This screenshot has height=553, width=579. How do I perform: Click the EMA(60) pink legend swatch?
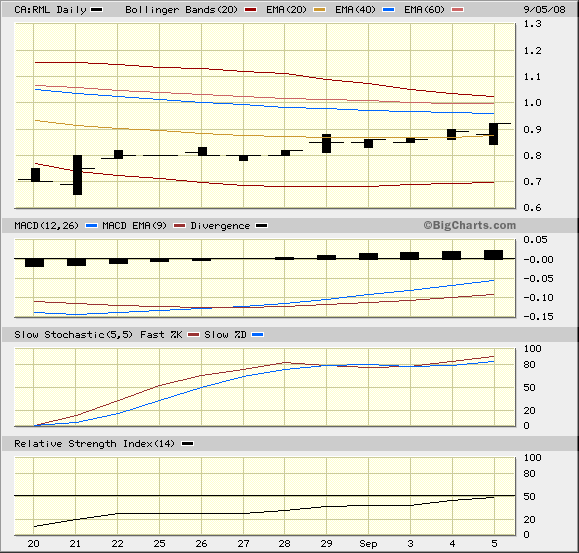pos(458,10)
